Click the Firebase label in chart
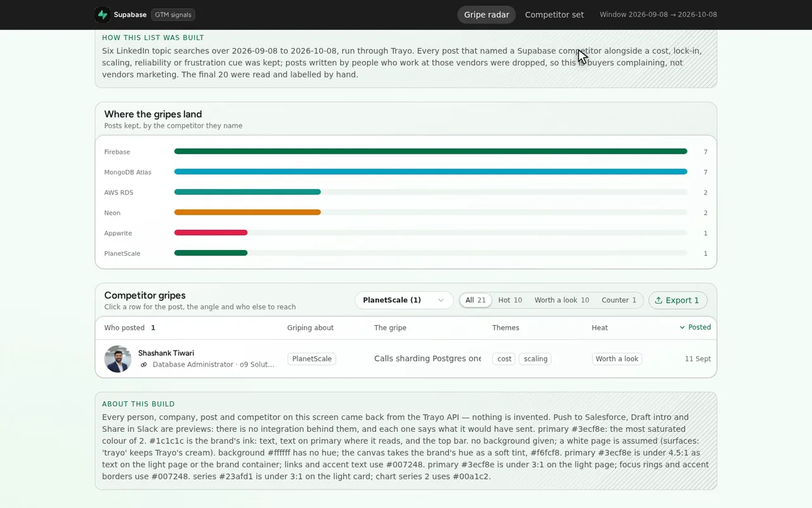 pos(117,152)
